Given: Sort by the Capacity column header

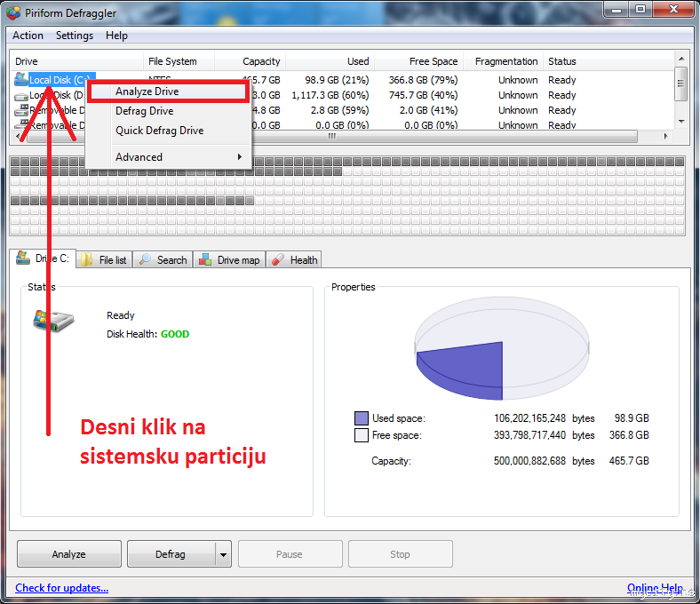Looking at the screenshot, I should click(x=250, y=61).
